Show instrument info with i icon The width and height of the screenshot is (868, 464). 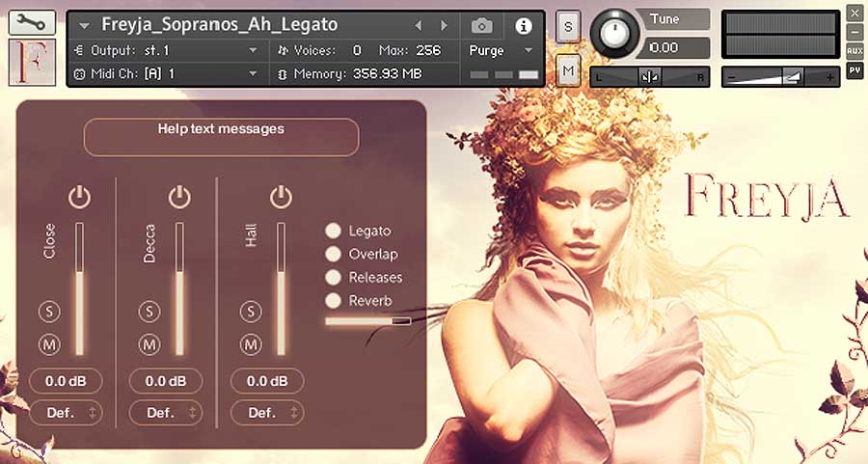click(x=523, y=26)
